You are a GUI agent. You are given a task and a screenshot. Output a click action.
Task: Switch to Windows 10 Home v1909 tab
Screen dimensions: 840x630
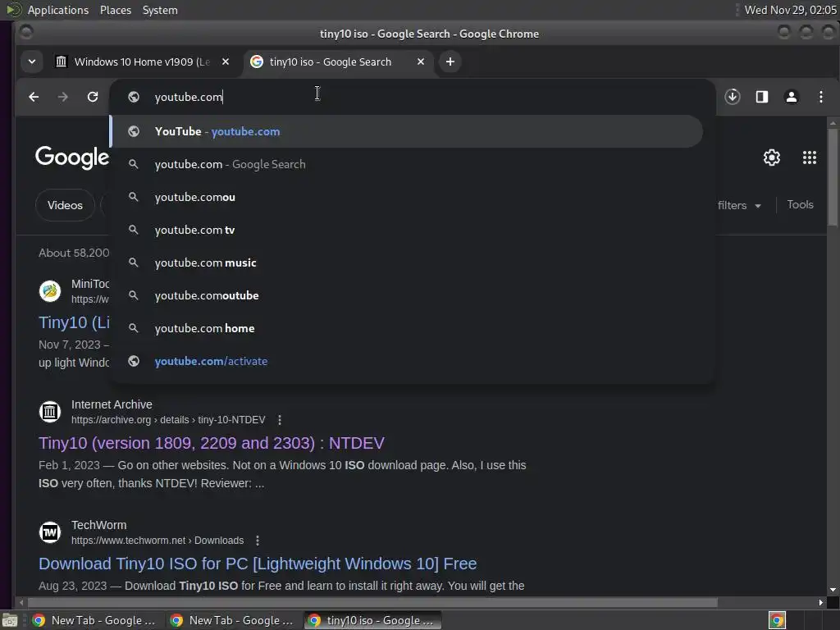[x=142, y=62]
